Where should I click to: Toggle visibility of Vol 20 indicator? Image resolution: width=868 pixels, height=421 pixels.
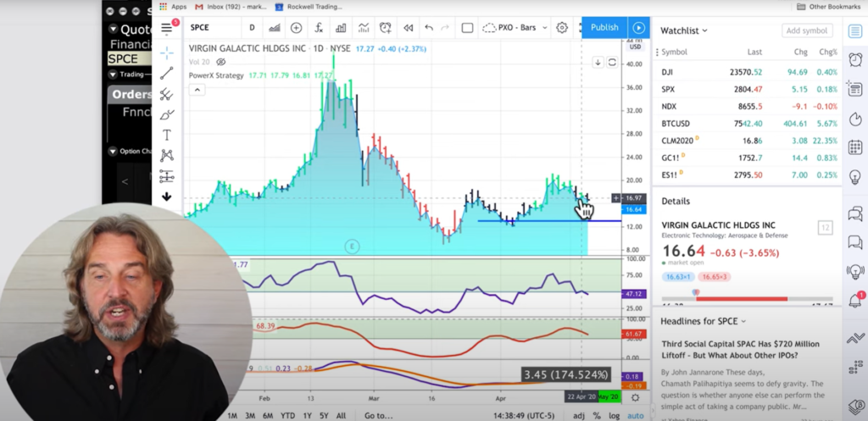point(221,62)
